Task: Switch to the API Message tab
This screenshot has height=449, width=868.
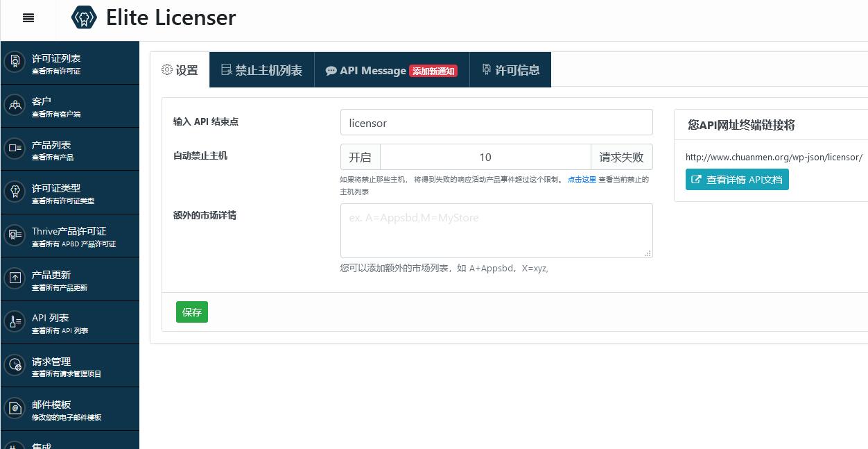Action: click(392, 69)
